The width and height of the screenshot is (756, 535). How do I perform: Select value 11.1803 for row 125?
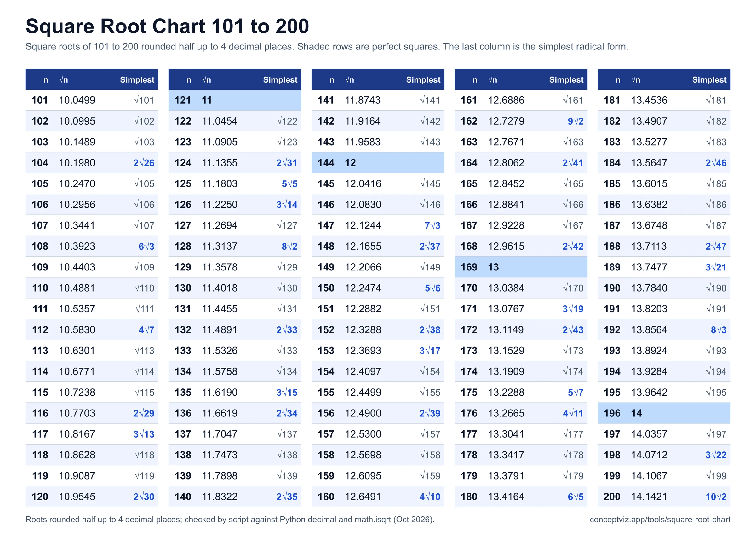[x=220, y=183]
